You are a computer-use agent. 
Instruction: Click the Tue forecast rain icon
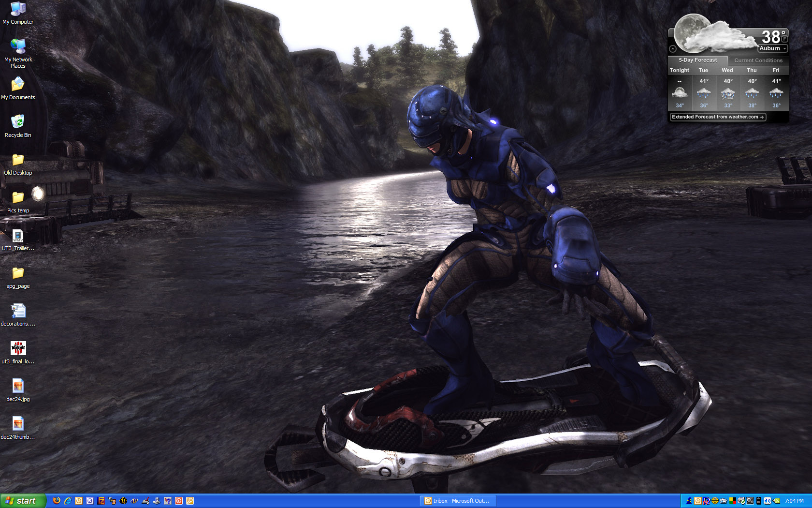point(704,93)
